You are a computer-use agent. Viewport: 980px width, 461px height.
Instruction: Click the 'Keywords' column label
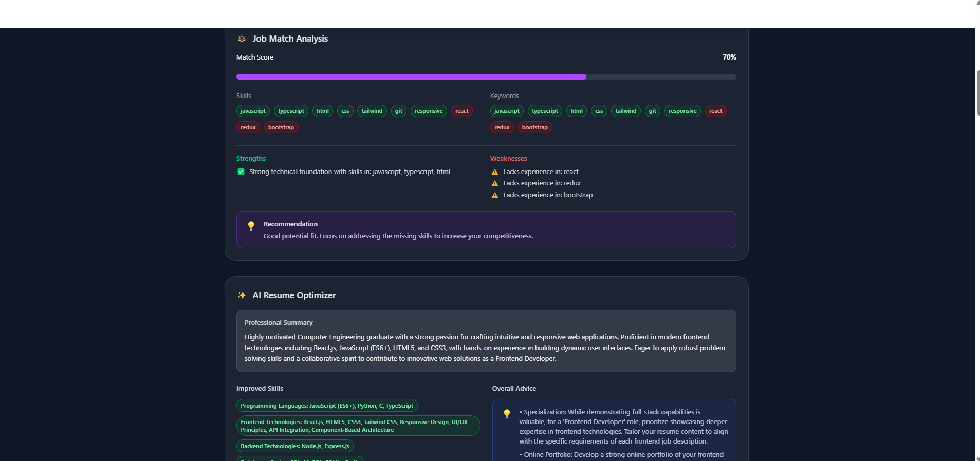tap(504, 95)
